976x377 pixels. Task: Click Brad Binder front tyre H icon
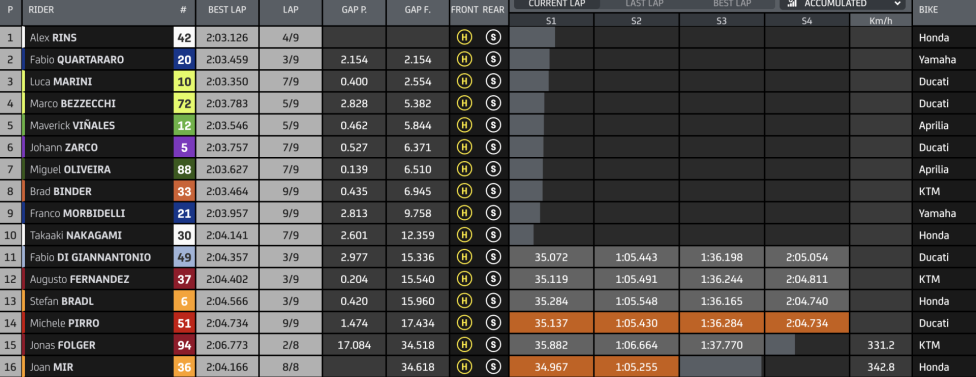[x=464, y=191]
